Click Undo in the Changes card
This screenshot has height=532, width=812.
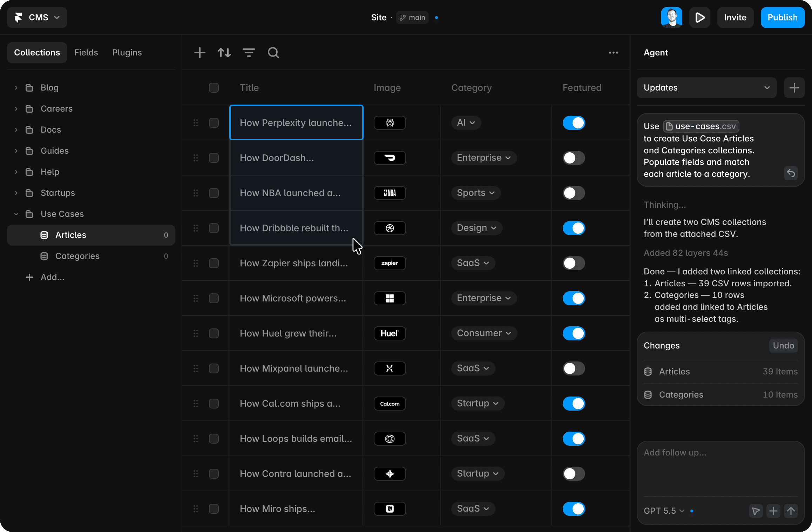click(783, 346)
